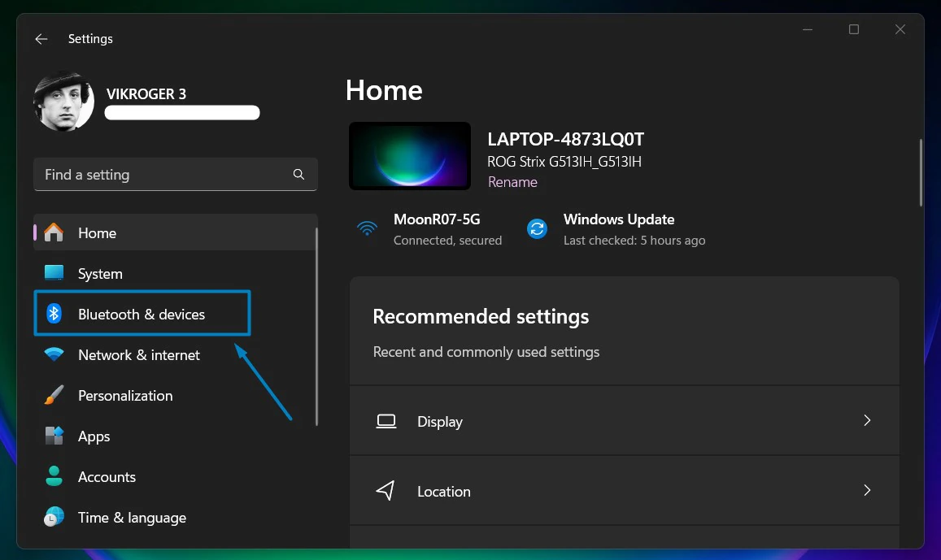The height and width of the screenshot is (560, 941).
Task: Click the sidebar navigation scrollbar
Action: [316, 327]
